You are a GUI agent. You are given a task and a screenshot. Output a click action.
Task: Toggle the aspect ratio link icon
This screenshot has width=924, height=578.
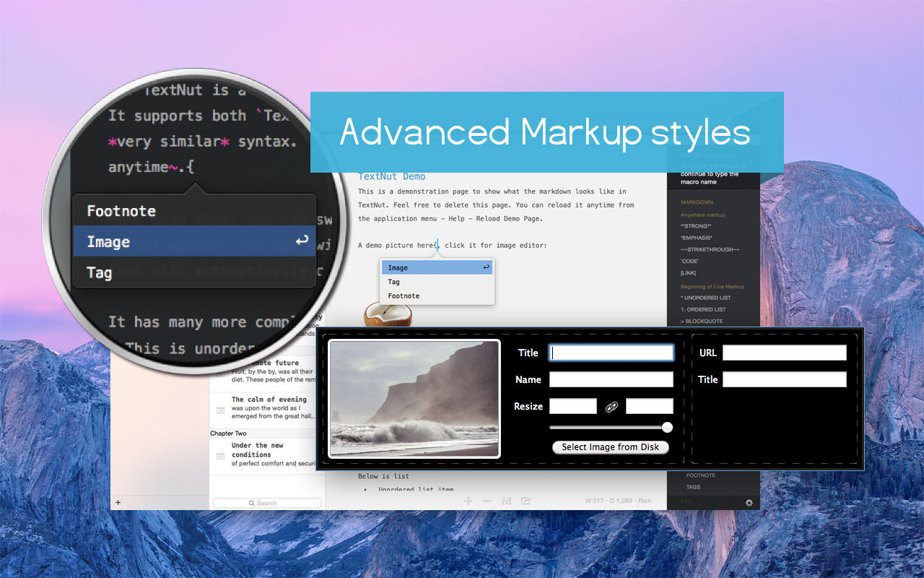(611, 407)
